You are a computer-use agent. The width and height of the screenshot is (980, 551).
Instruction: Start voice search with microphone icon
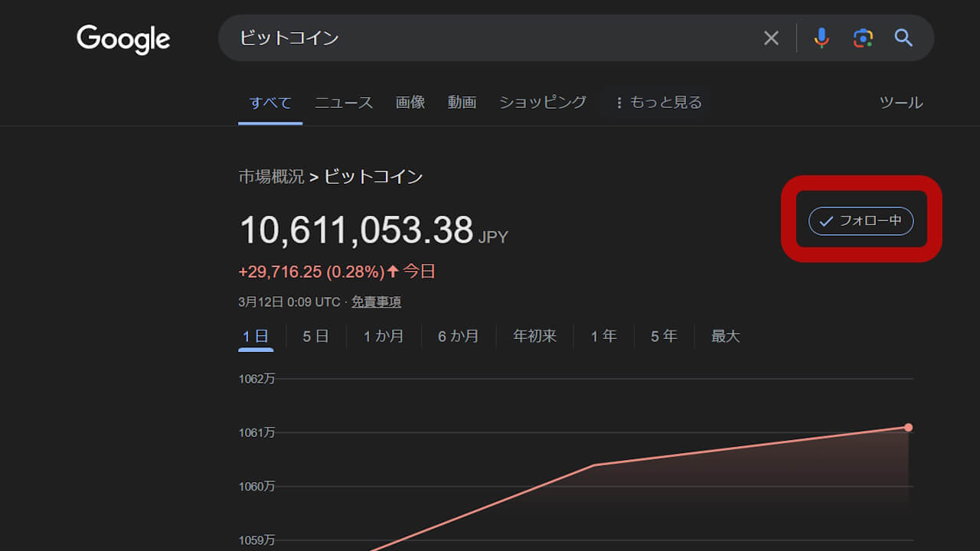pos(822,38)
